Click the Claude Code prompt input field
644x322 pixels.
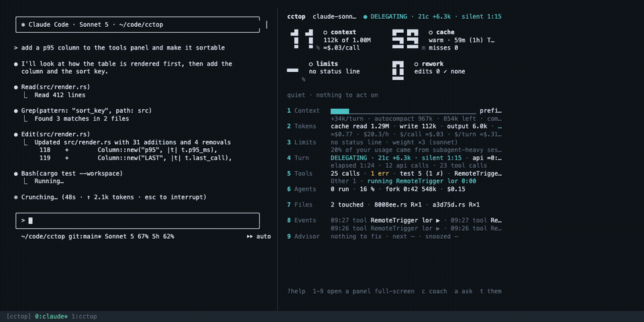pyautogui.click(x=137, y=221)
